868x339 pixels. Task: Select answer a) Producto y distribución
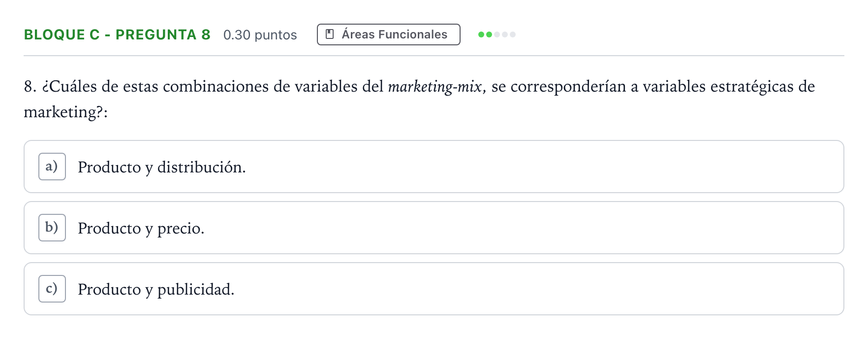point(434,167)
